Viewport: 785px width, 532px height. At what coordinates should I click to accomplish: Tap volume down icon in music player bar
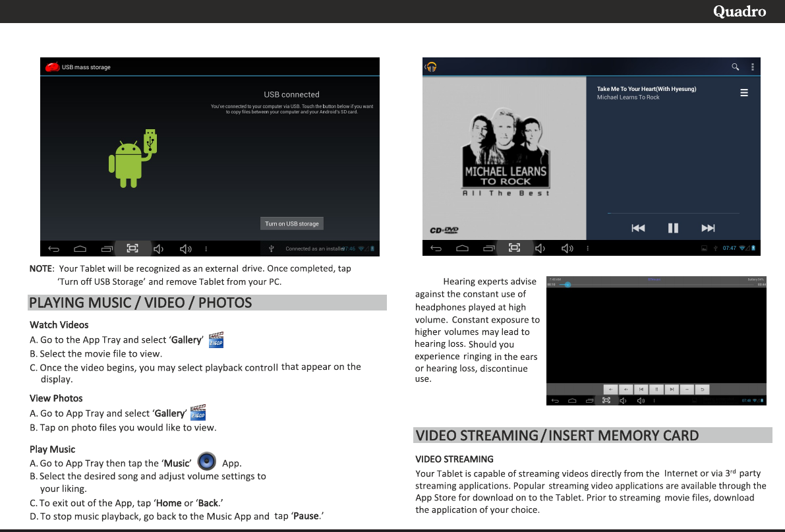pyautogui.click(x=540, y=248)
